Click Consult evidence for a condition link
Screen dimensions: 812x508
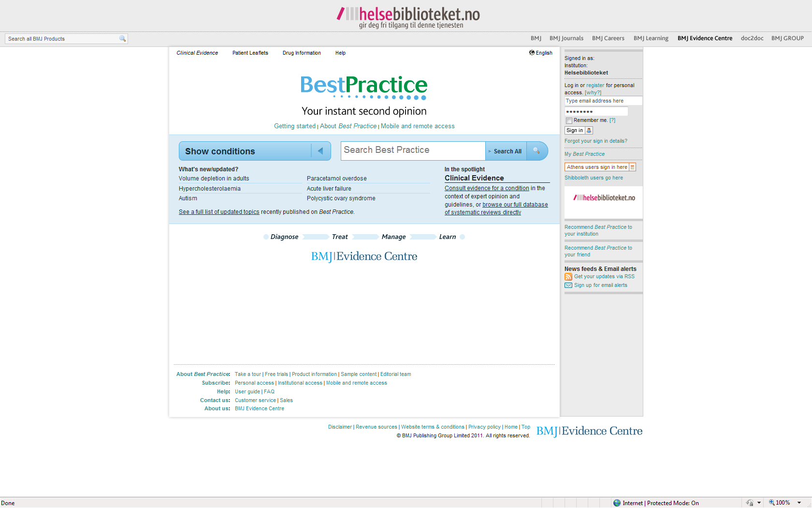tap(487, 188)
